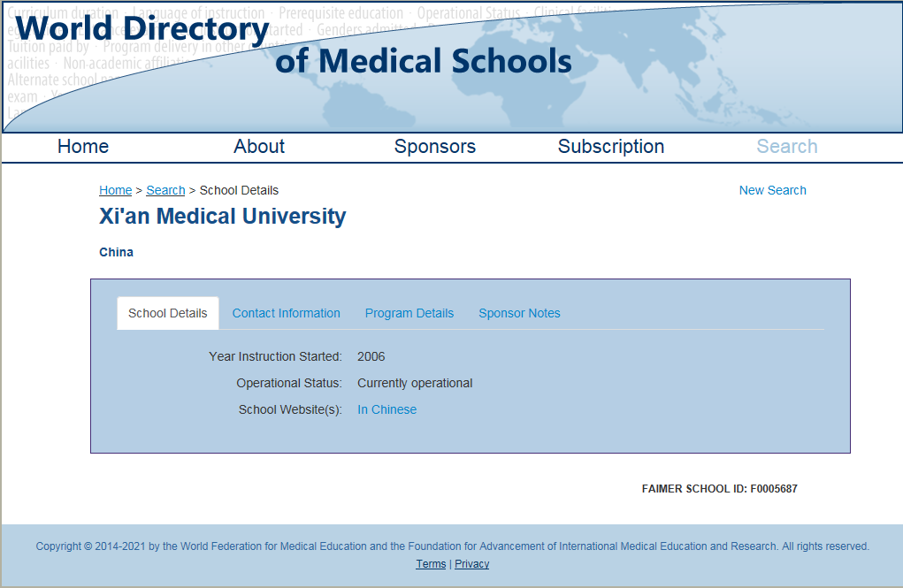Click the Operational Status label

click(289, 383)
